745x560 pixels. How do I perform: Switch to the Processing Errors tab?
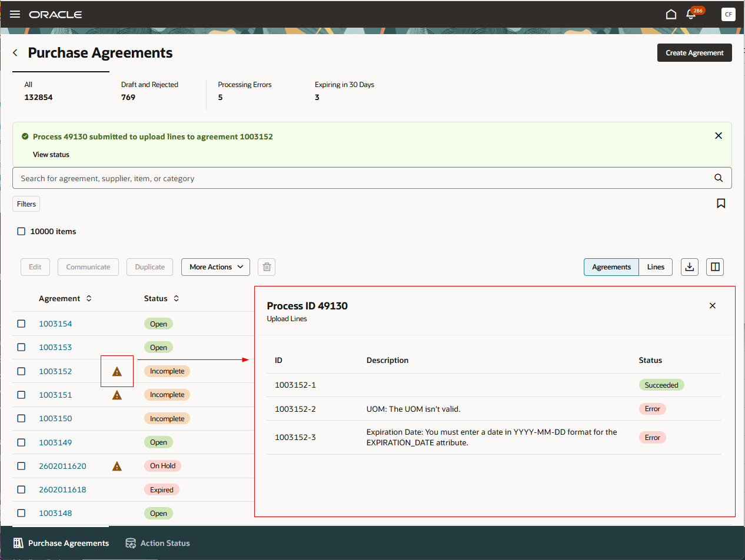coord(244,91)
